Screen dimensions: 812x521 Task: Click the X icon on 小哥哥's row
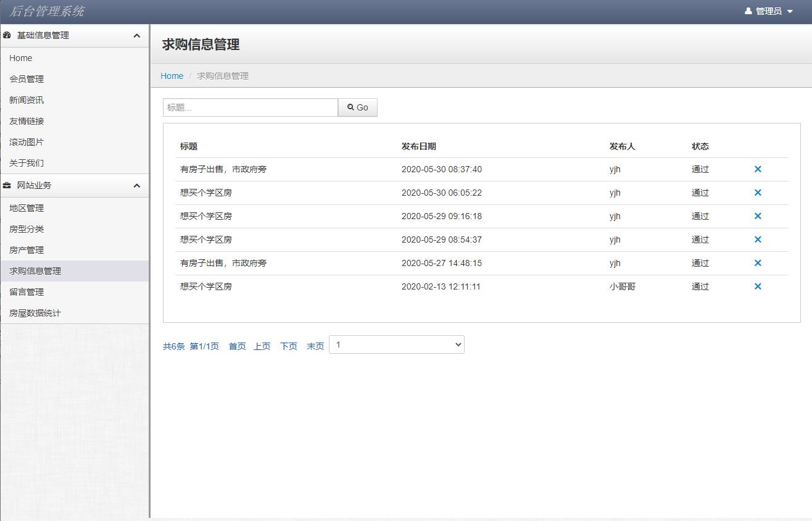758,286
